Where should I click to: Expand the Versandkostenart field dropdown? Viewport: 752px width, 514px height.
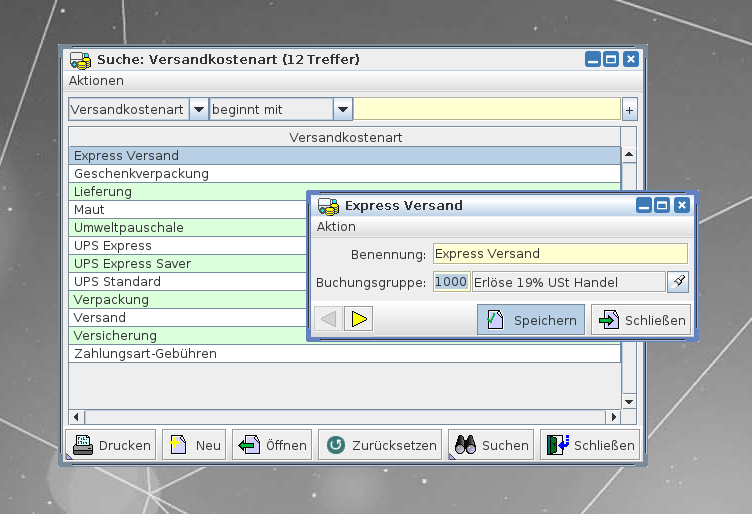(198, 110)
